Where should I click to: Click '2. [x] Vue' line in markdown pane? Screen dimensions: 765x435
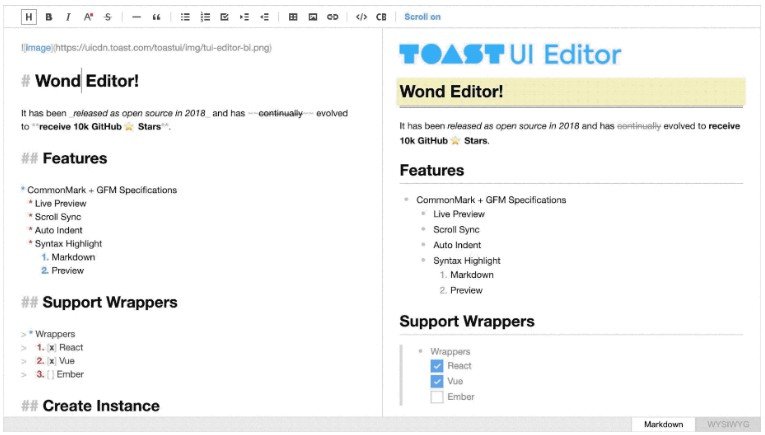click(x=55, y=361)
